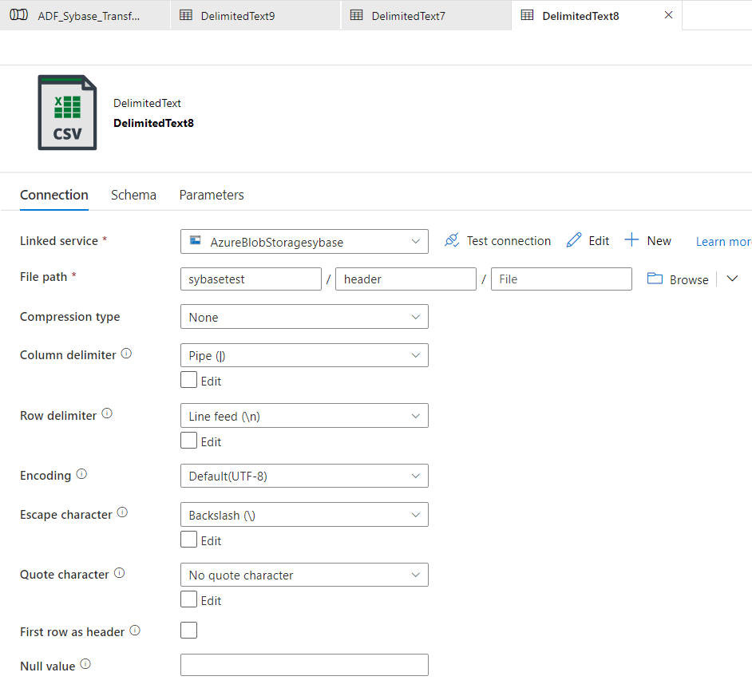Enable Edit checkbox under Escape character
This screenshot has height=700, width=752.
(x=189, y=540)
